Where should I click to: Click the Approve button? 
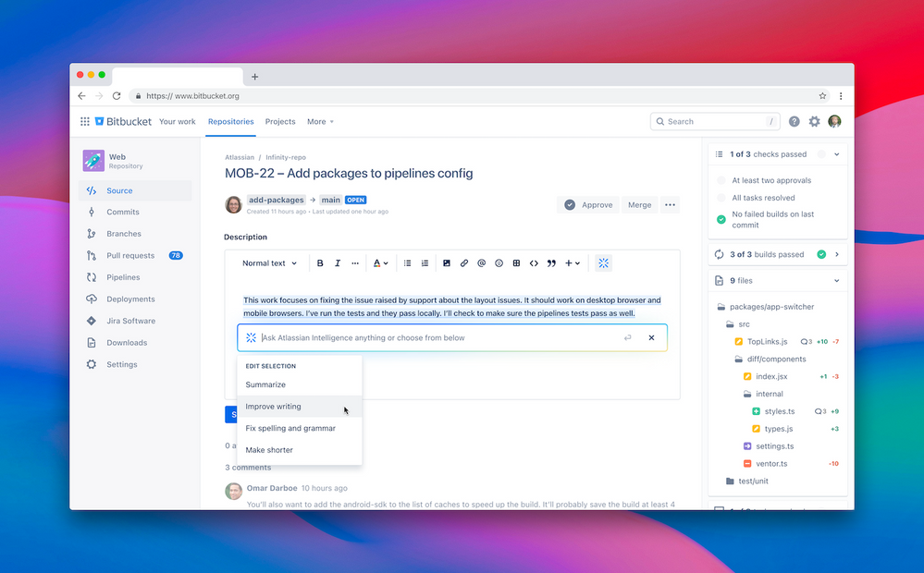click(x=589, y=205)
